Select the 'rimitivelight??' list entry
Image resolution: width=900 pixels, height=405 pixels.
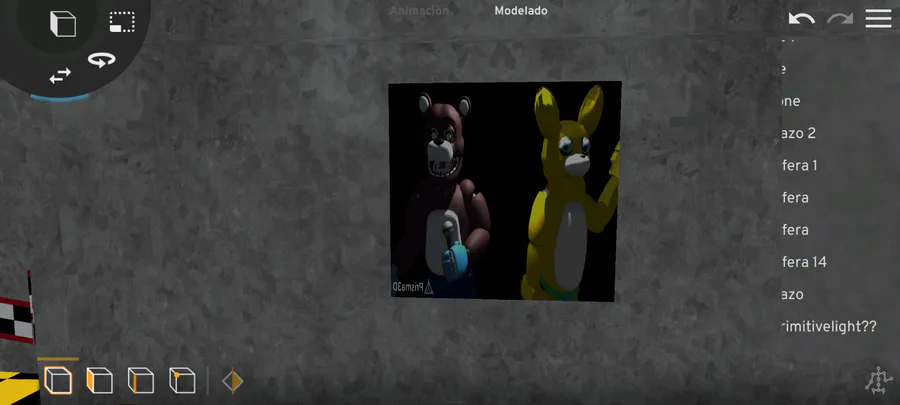[x=829, y=327]
